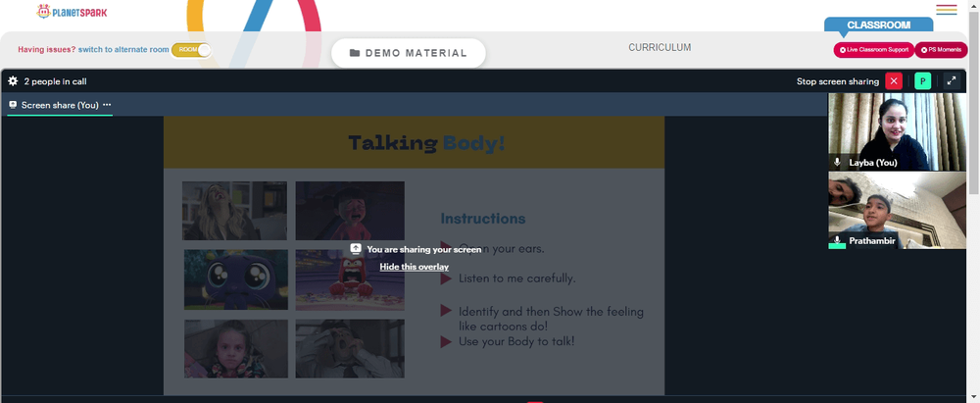This screenshot has width=980, height=403.
Task: Click the PlanetSpark logo
Action: tap(72, 11)
